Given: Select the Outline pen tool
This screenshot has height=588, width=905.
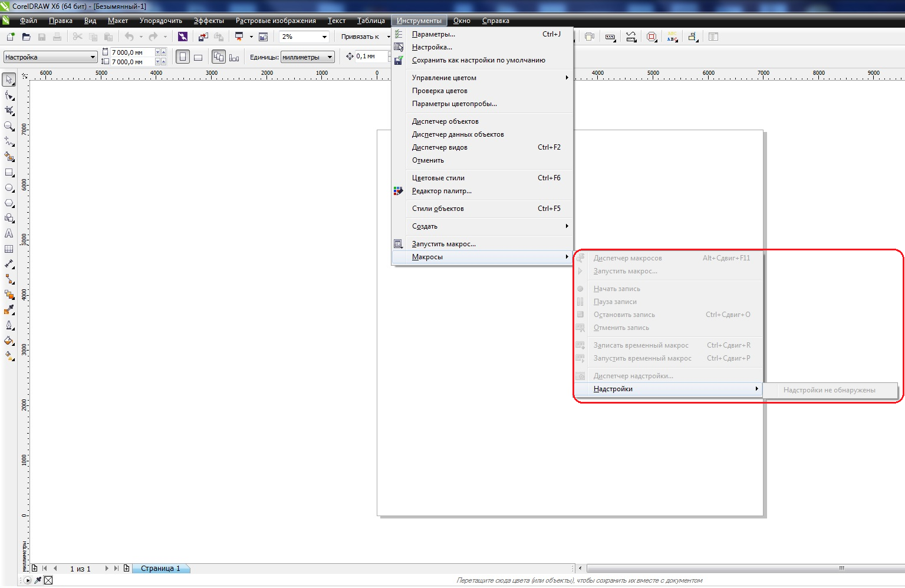Looking at the screenshot, I should [9, 325].
